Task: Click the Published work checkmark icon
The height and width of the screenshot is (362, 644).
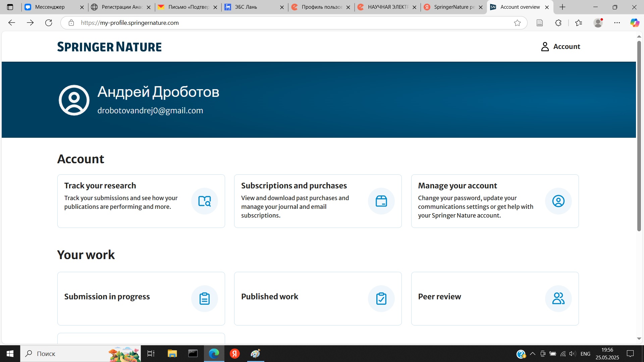Action: (x=381, y=299)
